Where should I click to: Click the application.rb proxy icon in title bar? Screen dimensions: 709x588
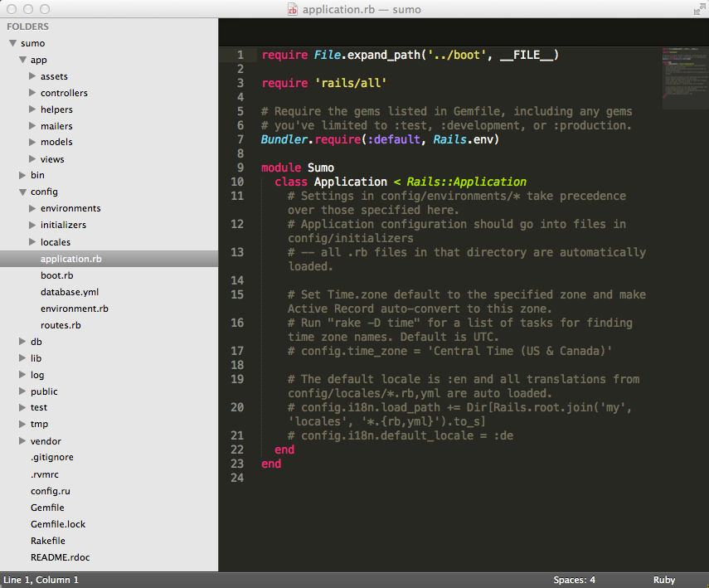(x=292, y=9)
